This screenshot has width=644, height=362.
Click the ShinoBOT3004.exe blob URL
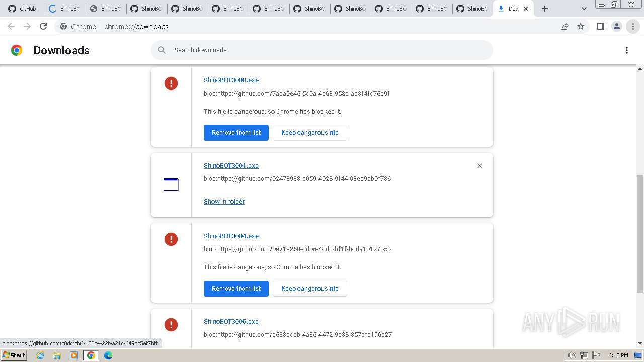[297, 249]
